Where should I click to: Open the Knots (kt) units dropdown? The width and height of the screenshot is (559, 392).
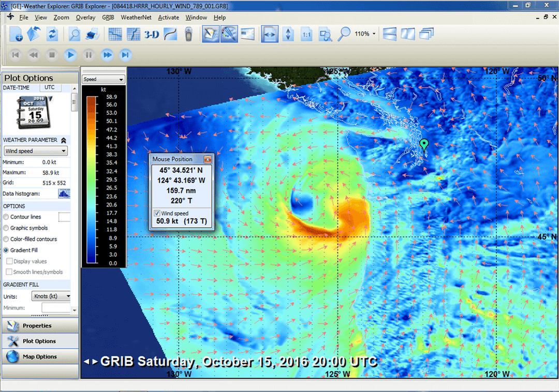(51, 296)
